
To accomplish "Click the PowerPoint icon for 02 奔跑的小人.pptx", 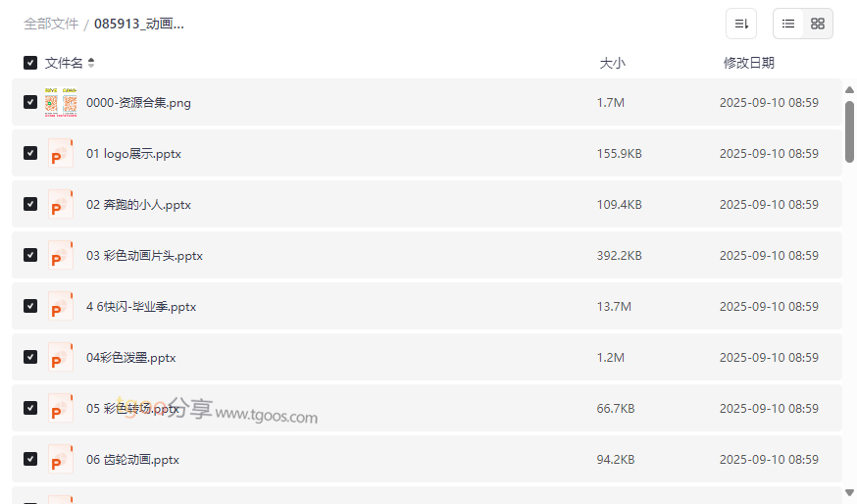I will click(61, 205).
